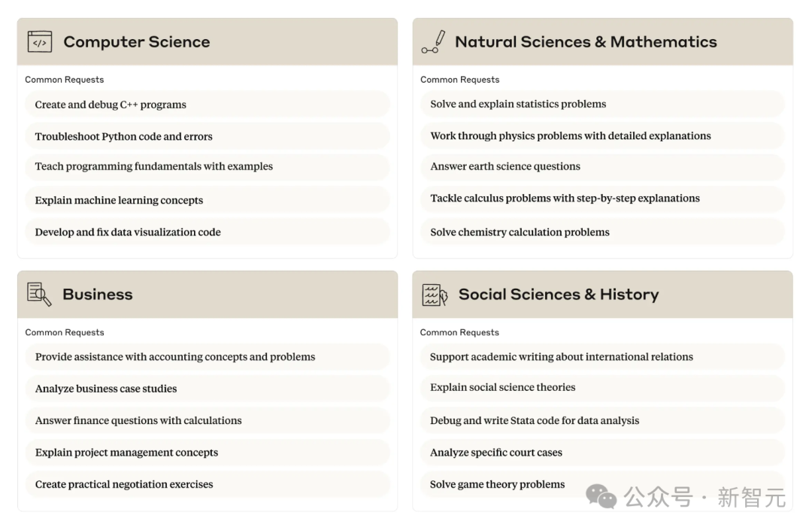
Task: Pick "Explain social science theories" request
Action: click(x=502, y=388)
